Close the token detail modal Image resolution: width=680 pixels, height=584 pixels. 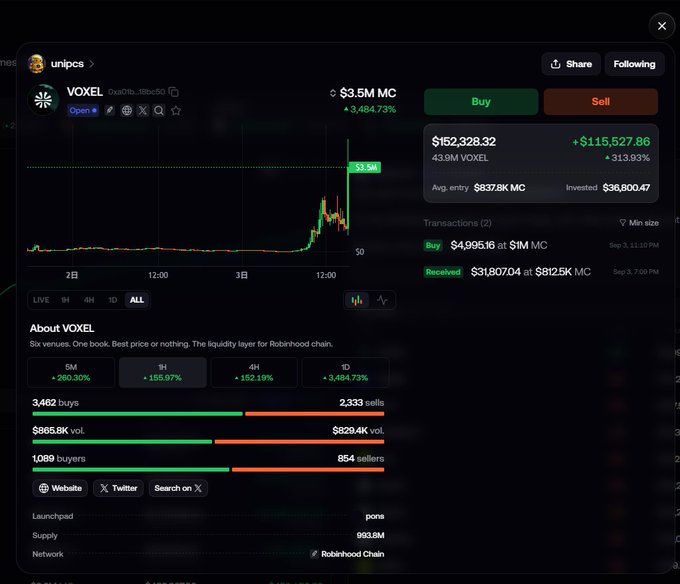point(661,26)
